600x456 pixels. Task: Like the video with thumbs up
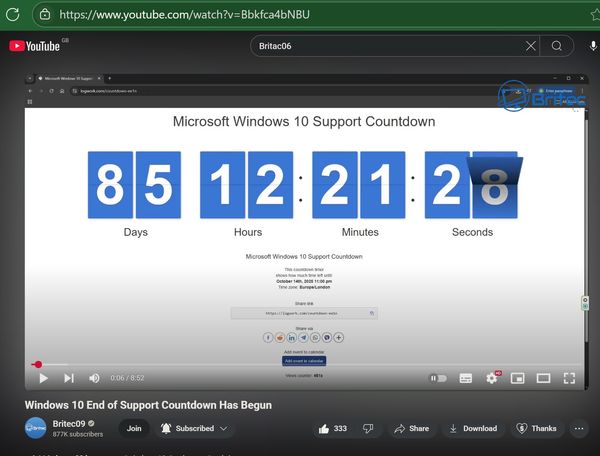click(333, 428)
